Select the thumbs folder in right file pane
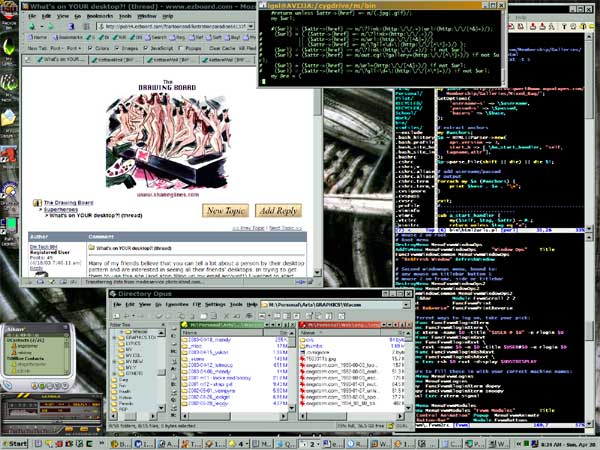This screenshot has height=450, width=600. click(x=313, y=346)
